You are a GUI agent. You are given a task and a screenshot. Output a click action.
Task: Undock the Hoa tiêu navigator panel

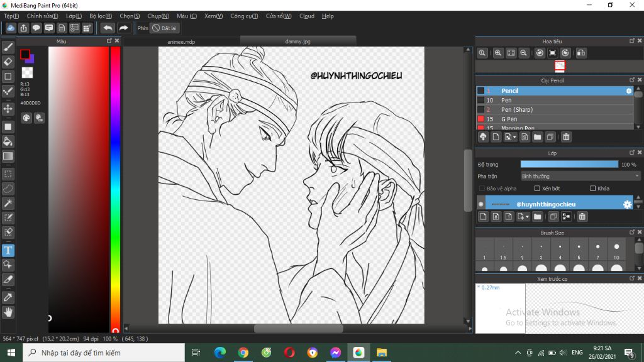point(631,41)
